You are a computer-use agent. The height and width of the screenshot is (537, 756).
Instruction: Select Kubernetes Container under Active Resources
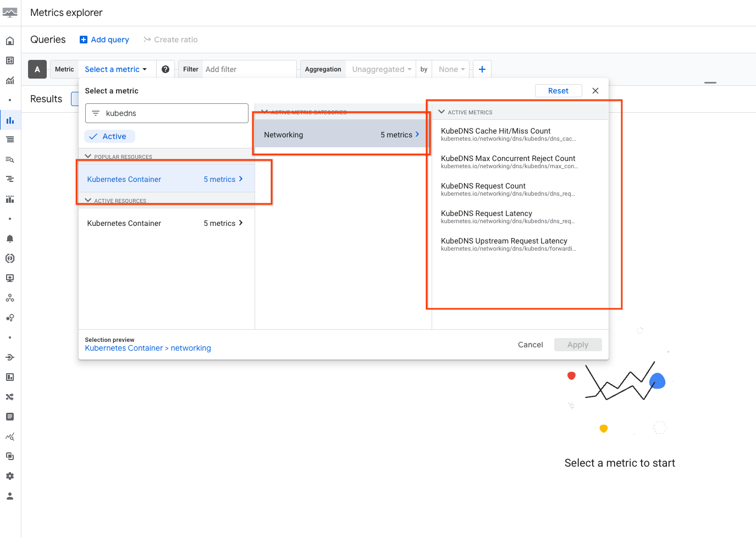point(167,223)
